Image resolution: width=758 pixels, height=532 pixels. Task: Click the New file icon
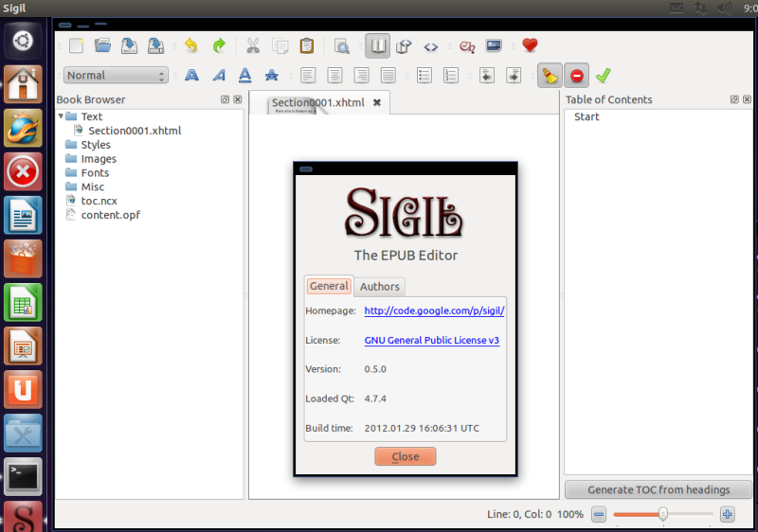pos(76,45)
